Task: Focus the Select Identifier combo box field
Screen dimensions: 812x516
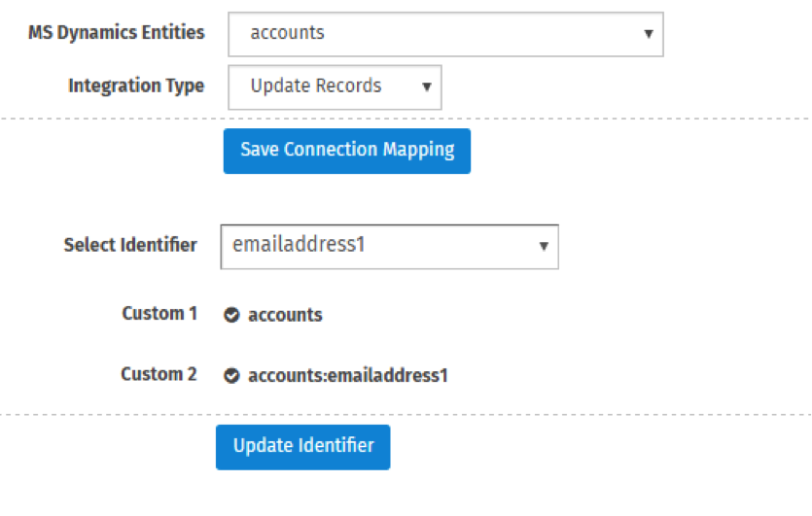Action: [x=389, y=247]
